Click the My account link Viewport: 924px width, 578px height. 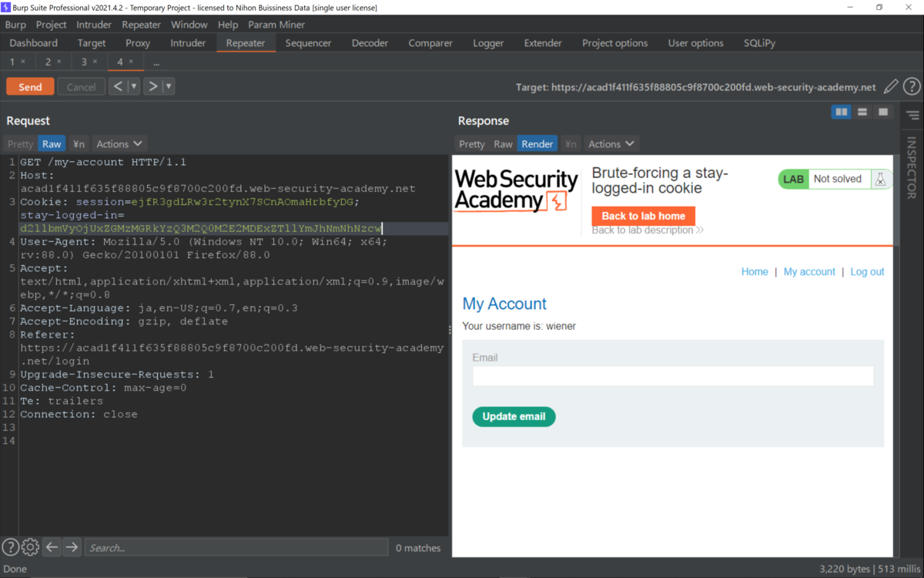point(809,271)
